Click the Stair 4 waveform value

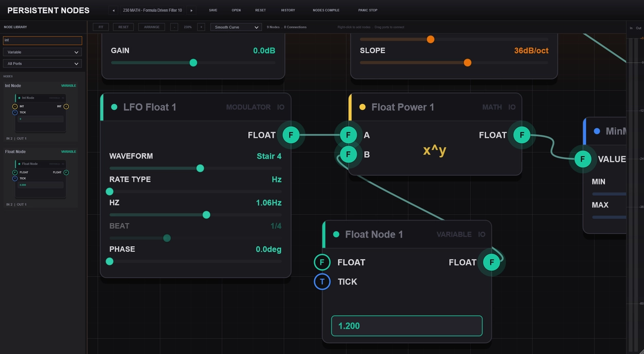click(x=269, y=156)
